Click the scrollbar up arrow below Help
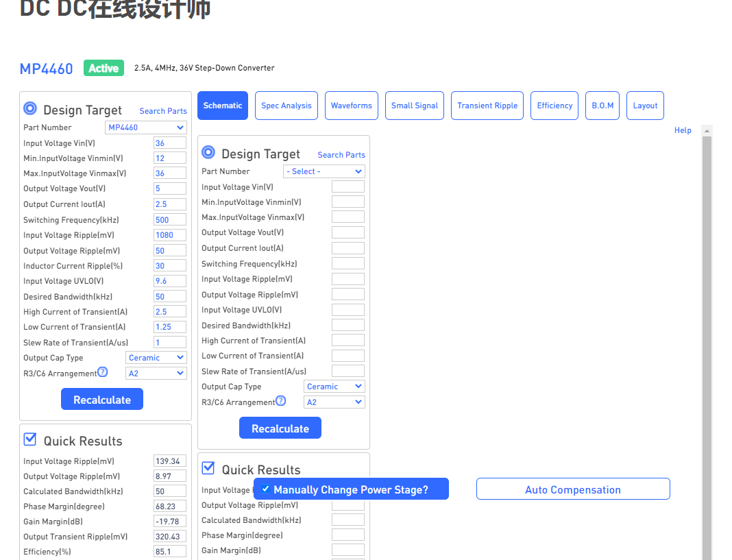Viewport: 732px width, 560px height. point(707,131)
